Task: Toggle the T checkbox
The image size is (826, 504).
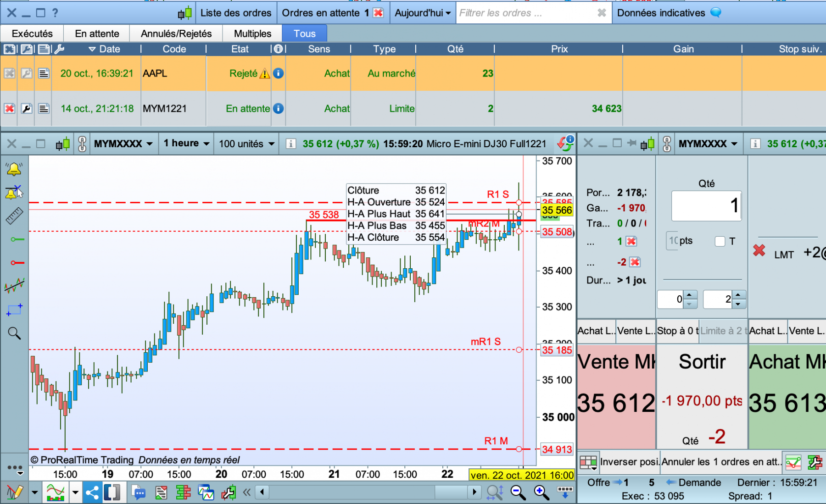Action: 720,241
